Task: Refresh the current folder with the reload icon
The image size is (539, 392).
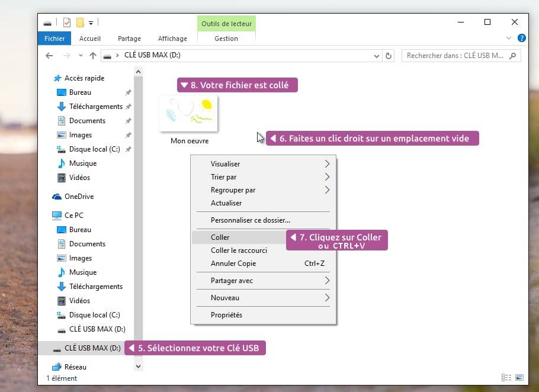Action: click(x=389, y=56)
